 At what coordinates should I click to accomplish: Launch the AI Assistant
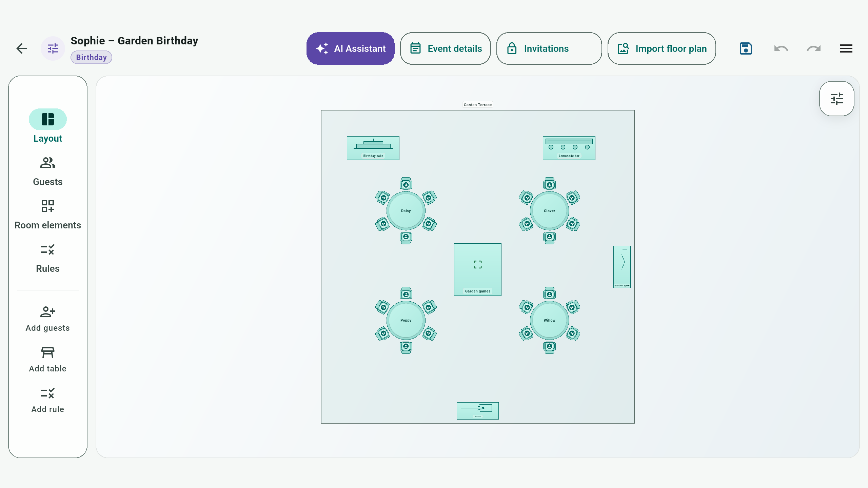351,48
